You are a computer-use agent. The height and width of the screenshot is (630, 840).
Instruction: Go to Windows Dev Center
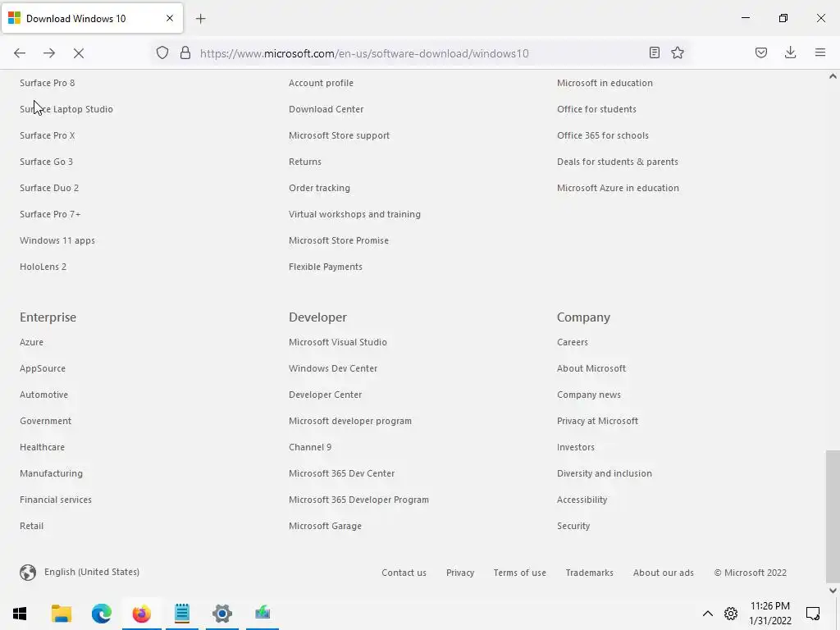333,368
